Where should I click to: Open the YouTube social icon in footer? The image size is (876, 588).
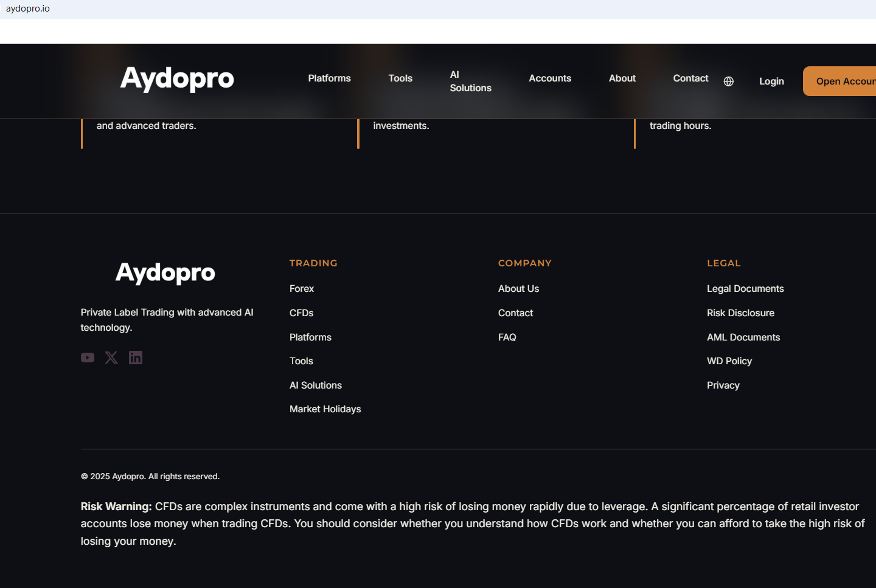(x=88, y=358)
